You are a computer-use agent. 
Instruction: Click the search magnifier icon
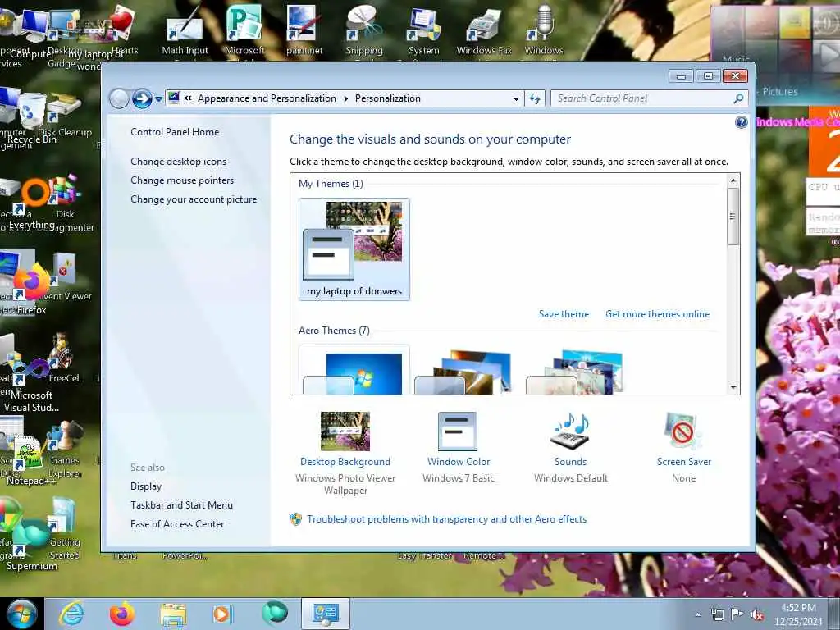pyautogui.click(x=738, y=98)
